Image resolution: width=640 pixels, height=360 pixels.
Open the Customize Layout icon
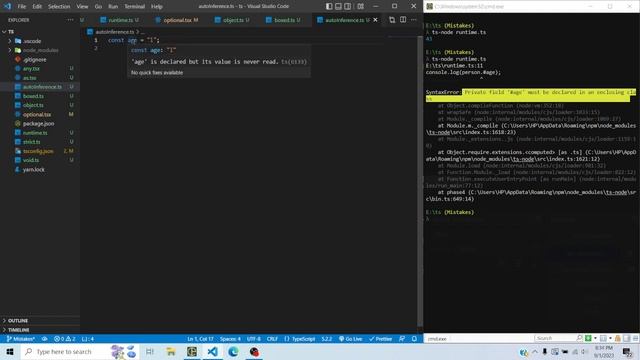[x=360, y=7]
